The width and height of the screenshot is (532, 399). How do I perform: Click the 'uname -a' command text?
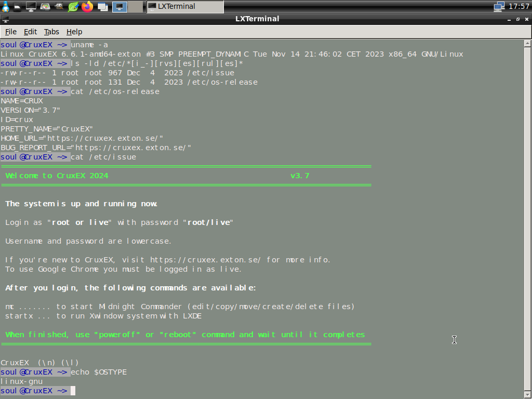(x=89, y=45)
